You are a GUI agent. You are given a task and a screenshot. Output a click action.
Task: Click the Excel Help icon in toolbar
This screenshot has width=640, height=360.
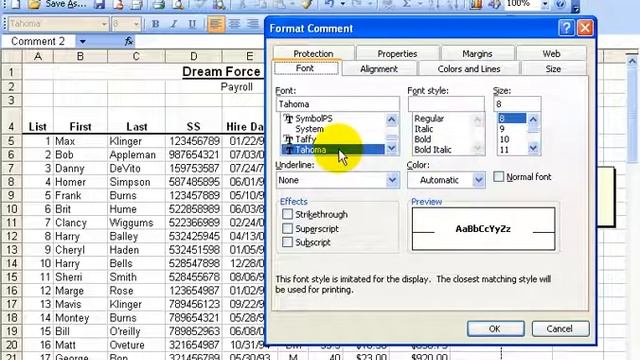(x=561, y=4)
